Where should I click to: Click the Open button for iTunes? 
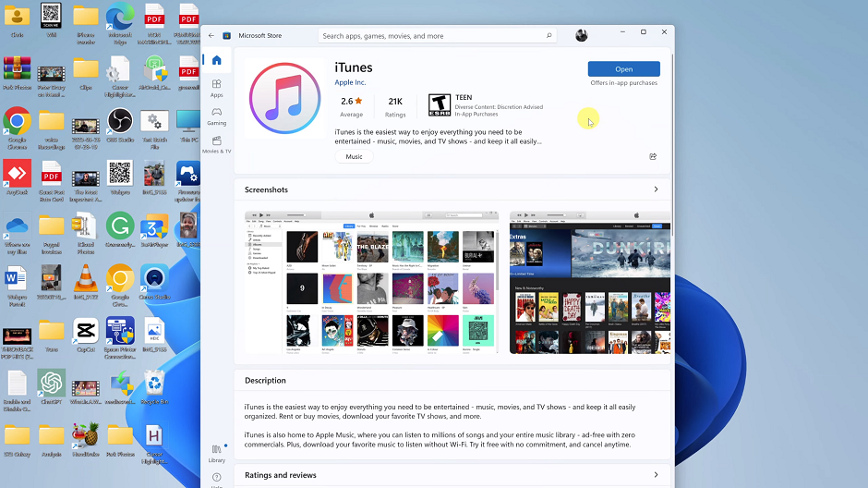click(623, 69)
